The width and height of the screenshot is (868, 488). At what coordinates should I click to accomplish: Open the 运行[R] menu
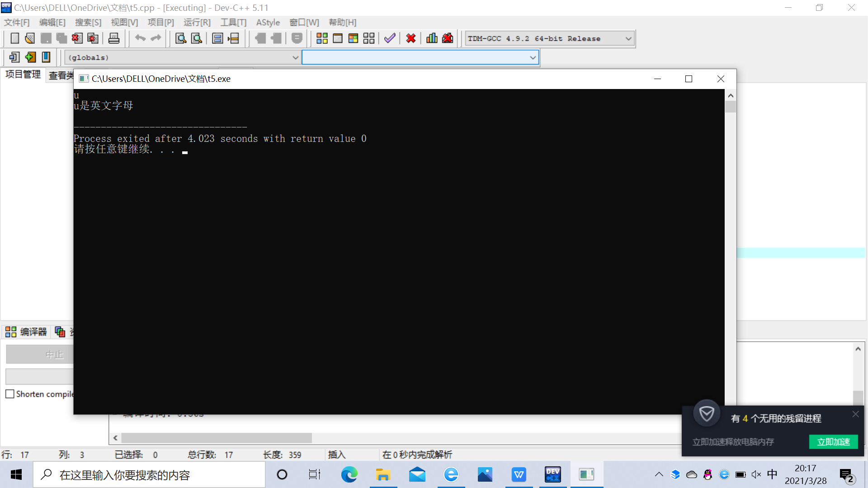pos(197,22)
